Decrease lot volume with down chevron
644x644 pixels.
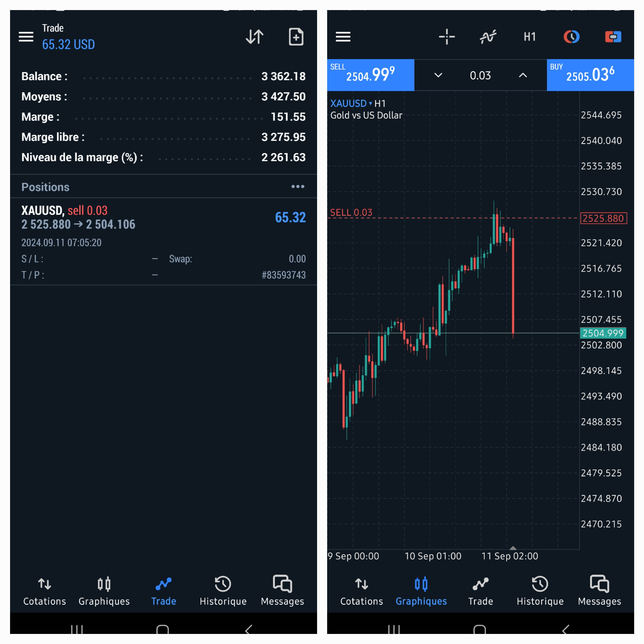438,75
